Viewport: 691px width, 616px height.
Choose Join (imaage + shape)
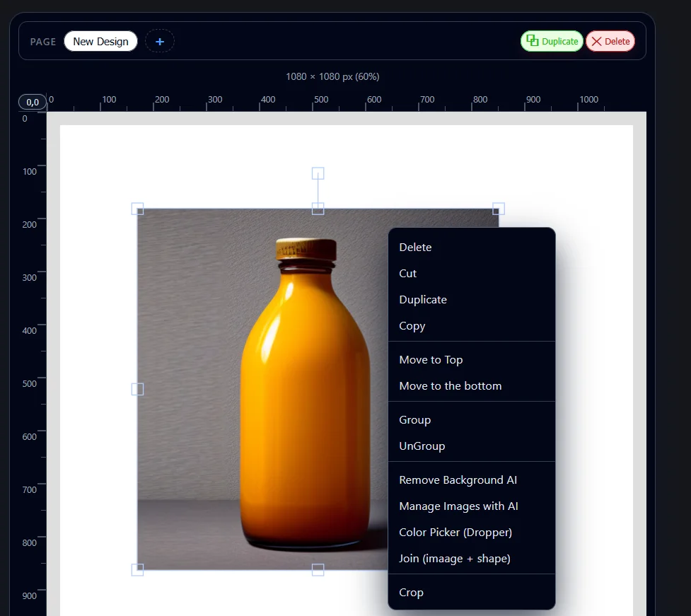coord(472,559)
